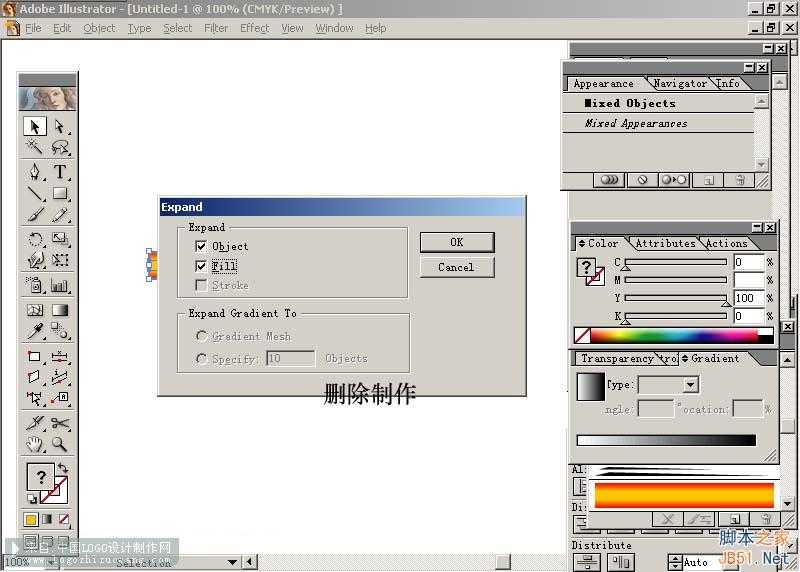Uncheck the Fill checkbox
Screen dimensions: 800x572
coord(201,266)
